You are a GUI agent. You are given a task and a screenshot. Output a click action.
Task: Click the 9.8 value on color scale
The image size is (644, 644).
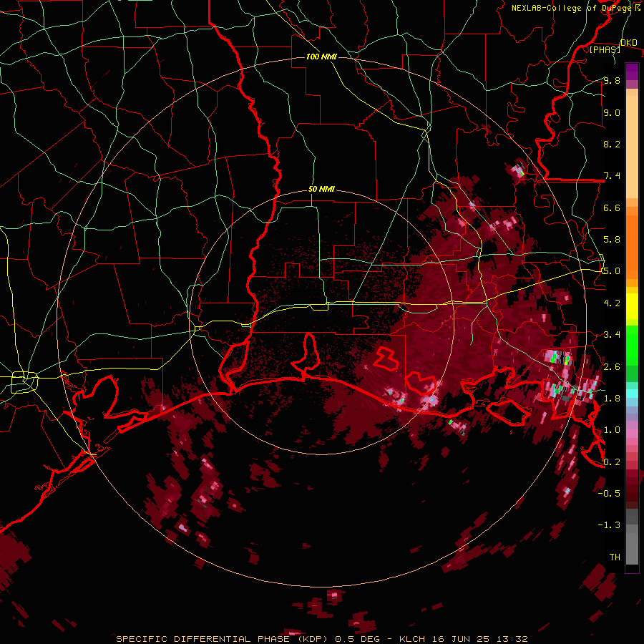612,80
